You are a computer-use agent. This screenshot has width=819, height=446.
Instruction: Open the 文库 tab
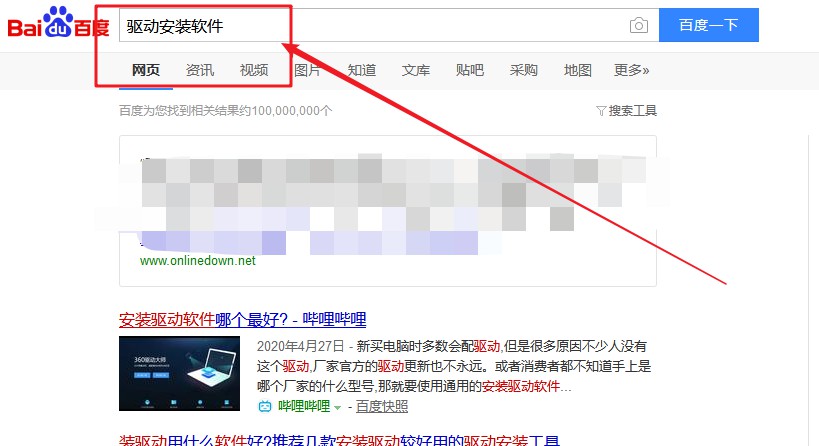tap(416, 70)
